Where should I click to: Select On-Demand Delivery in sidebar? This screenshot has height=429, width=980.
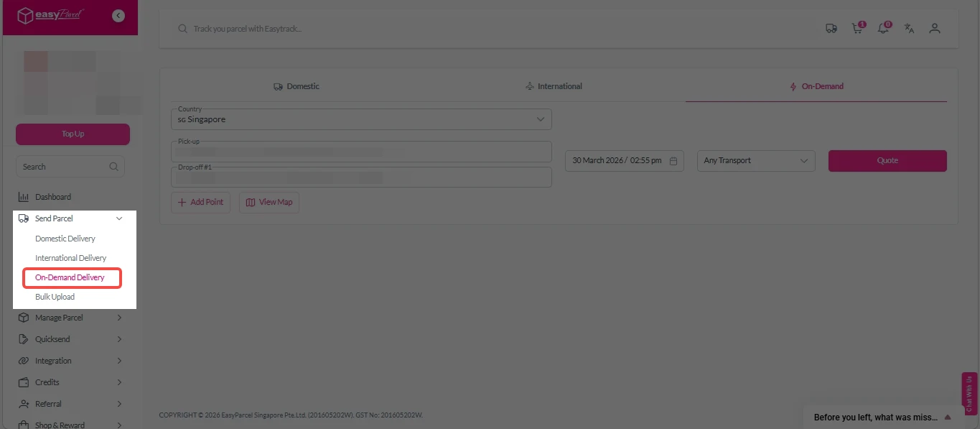coord(70,277)
